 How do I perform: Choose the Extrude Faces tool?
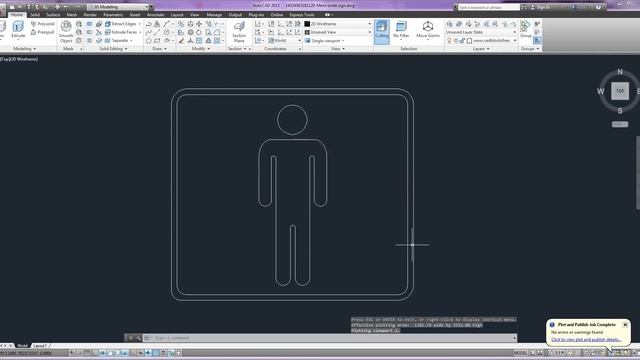pos(121,32)
